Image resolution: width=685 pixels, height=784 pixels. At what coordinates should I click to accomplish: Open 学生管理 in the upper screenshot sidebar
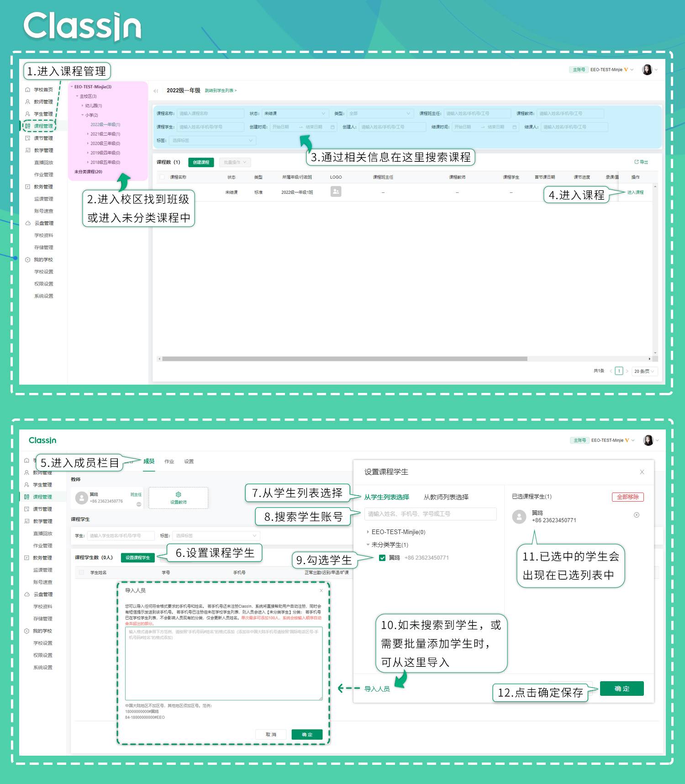[39, 114]
